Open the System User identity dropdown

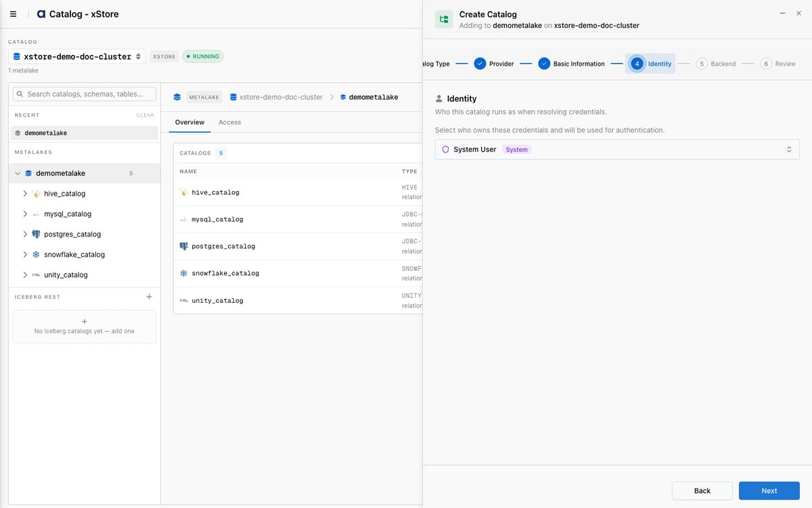coord(617,150)
